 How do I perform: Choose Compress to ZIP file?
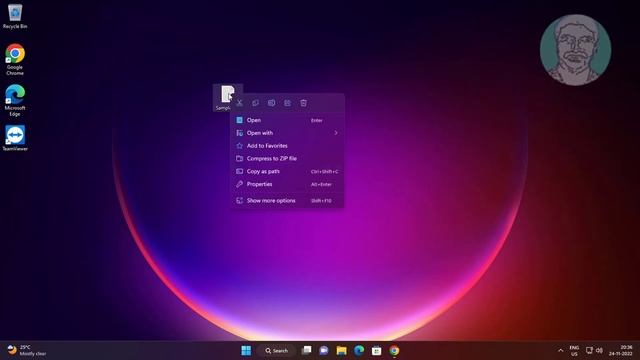pyautogui.click(x=287, y=158)
